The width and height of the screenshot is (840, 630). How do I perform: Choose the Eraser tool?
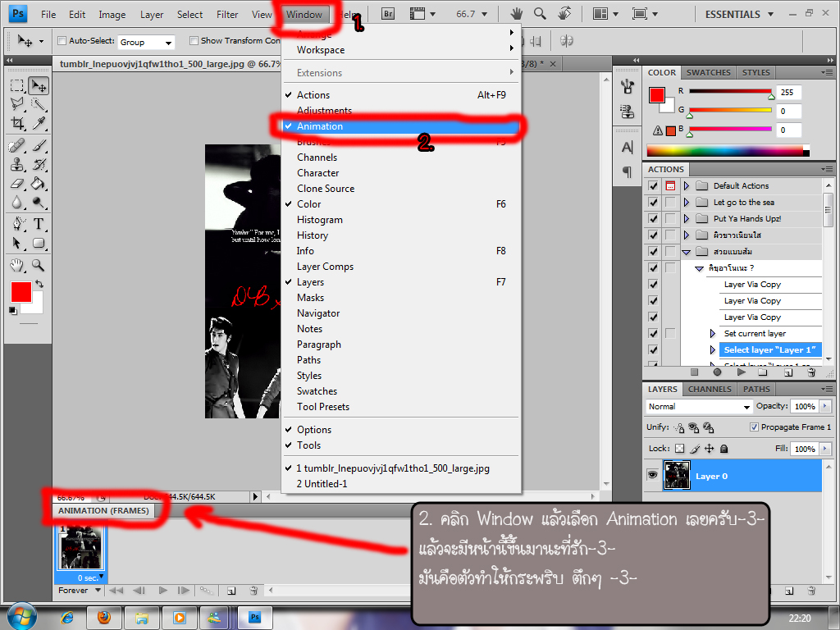(x=18, y=184)
